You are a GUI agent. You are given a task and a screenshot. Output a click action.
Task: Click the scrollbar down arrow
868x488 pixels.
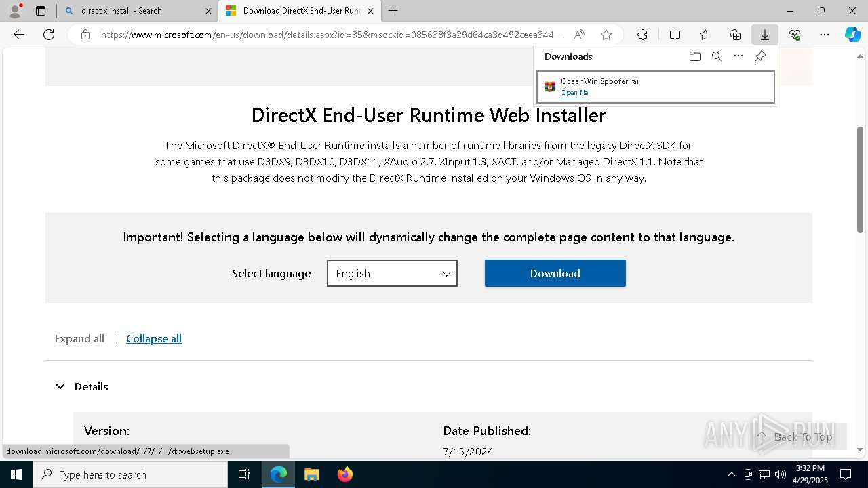pos(860,449)
